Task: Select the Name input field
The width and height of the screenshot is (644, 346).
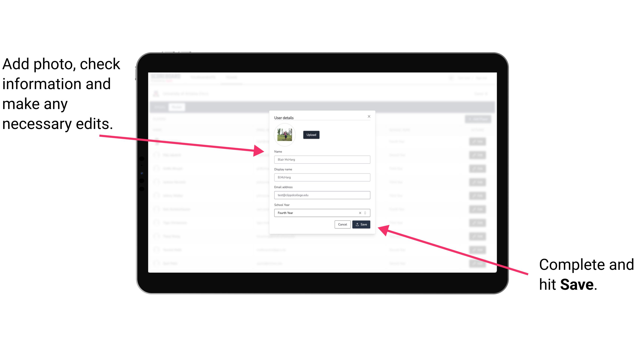Action: tap(322, 159)
